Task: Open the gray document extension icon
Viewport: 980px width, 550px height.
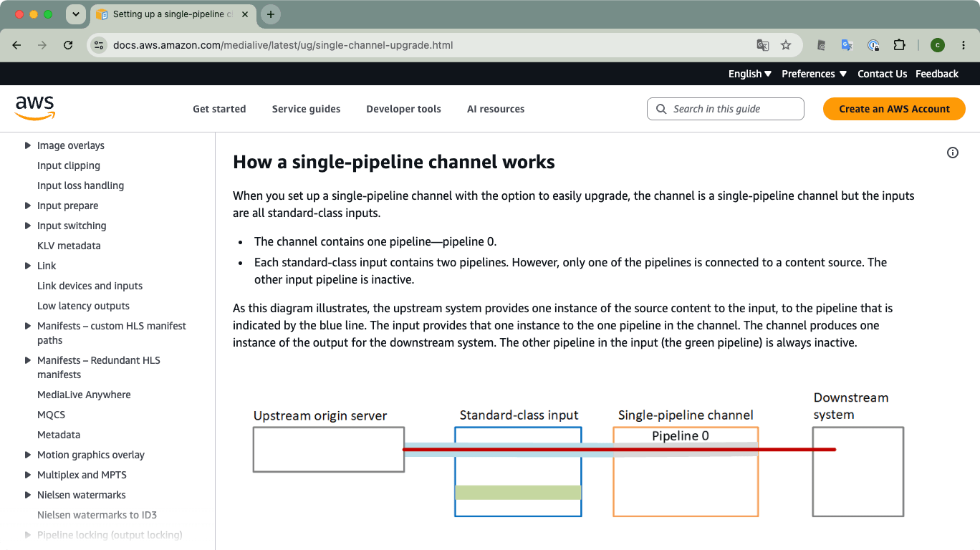Action: (821, 45)
